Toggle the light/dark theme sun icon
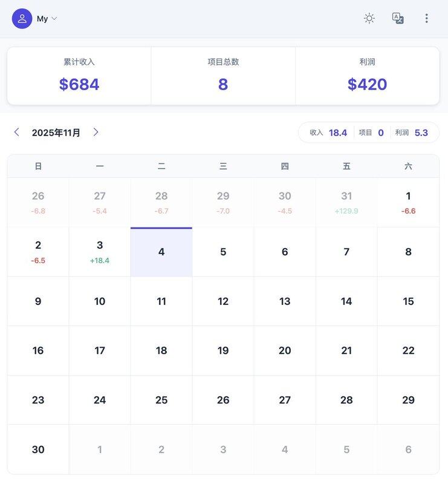The width and height of the screenshot is (448, 484). (x=369, y=18)
